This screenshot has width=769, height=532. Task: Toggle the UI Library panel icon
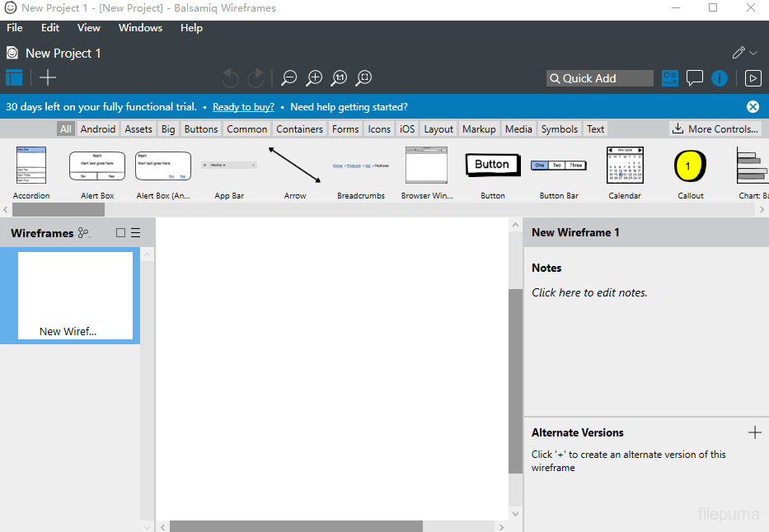670,78
